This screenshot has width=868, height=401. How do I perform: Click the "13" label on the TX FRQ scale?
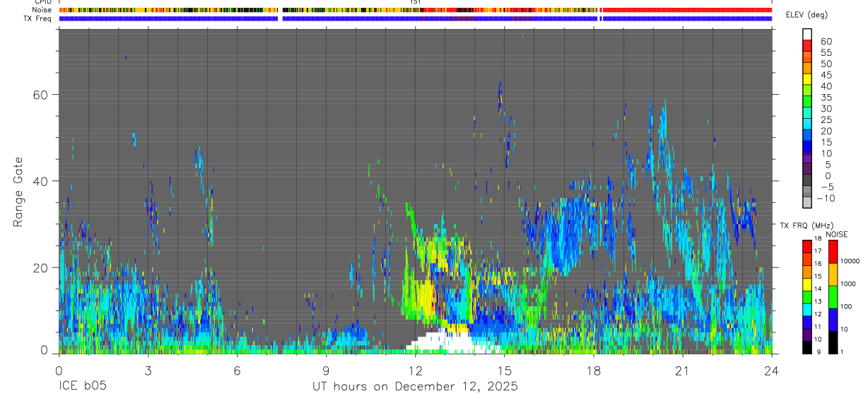(x=817, y=301)
